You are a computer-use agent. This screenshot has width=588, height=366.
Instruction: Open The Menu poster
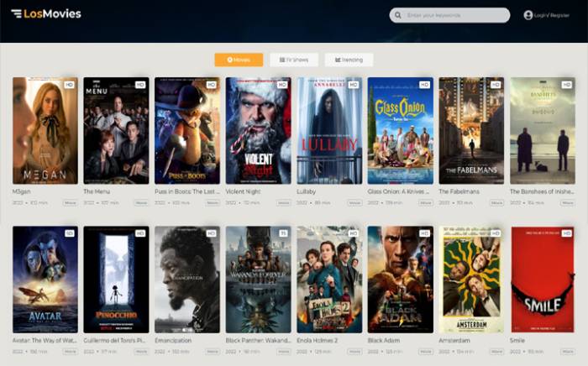tap(116, 130)
